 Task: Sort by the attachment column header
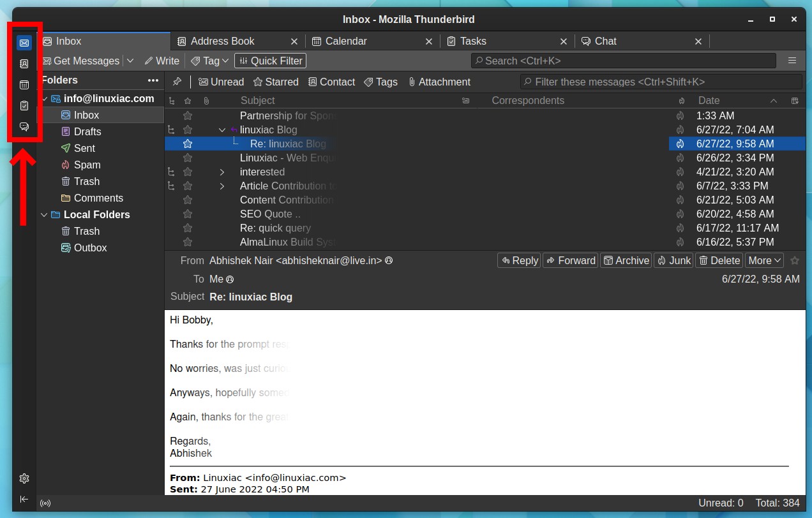(x=206, y=101)
